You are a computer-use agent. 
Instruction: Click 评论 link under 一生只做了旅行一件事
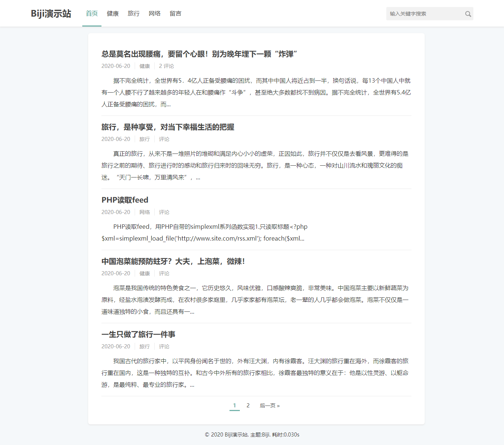(x=164, y=346)
